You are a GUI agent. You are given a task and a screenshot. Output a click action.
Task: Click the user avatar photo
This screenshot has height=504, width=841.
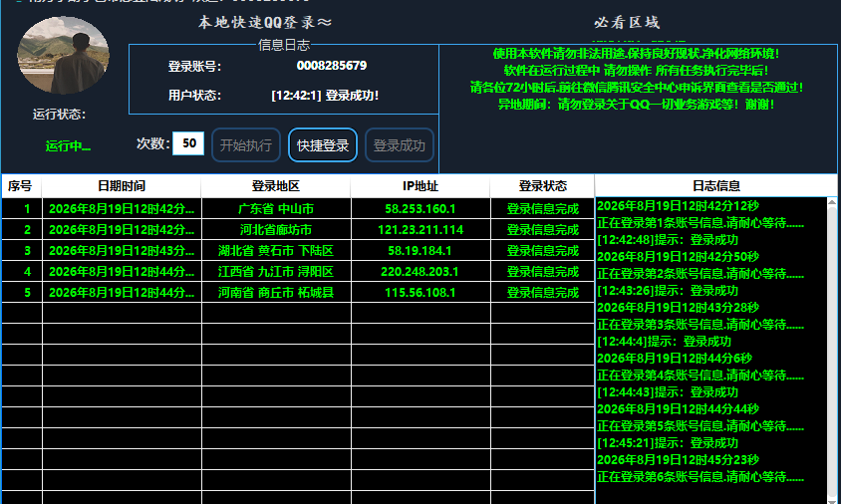click(64, 55)
